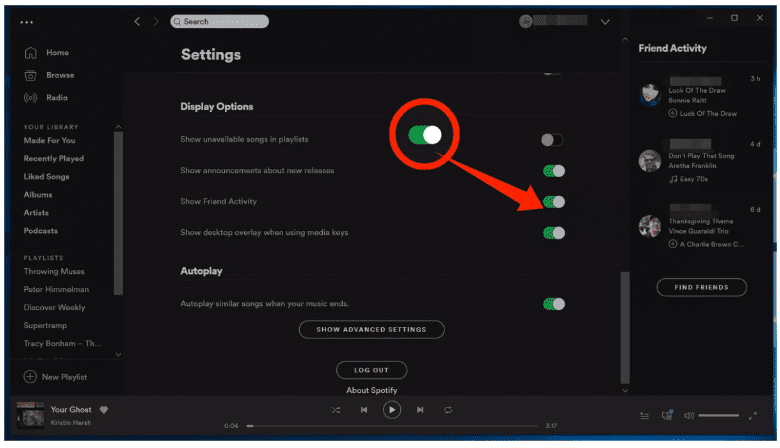The image size is (780, 448).
Task: Open the play queue icon
Action: point(645,416)
